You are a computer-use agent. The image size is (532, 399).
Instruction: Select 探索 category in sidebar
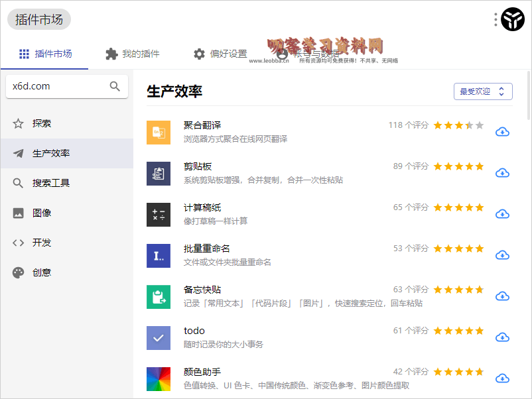(42, 123)
